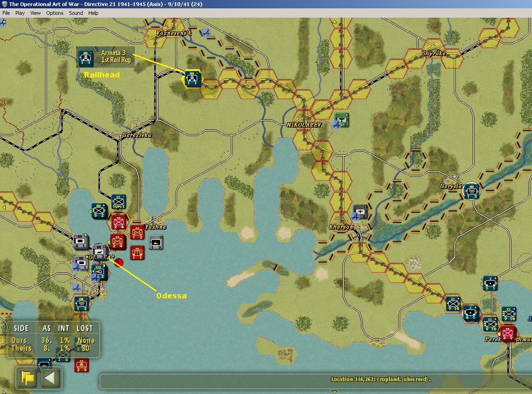Viewport: 532px width, 394px height.
Task: Select the red infantry 3-9 at Perekop
Action: 508,333
